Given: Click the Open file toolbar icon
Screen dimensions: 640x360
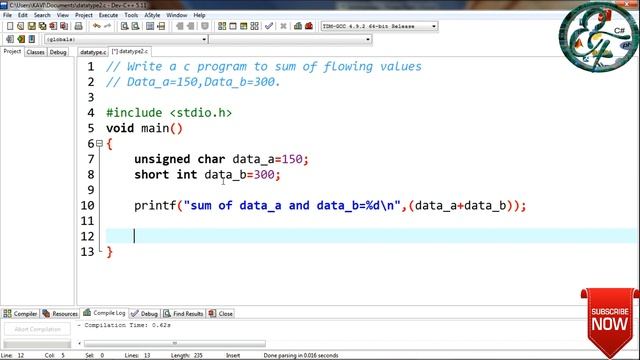Looking at the screenshot, I should click(21, 26).
